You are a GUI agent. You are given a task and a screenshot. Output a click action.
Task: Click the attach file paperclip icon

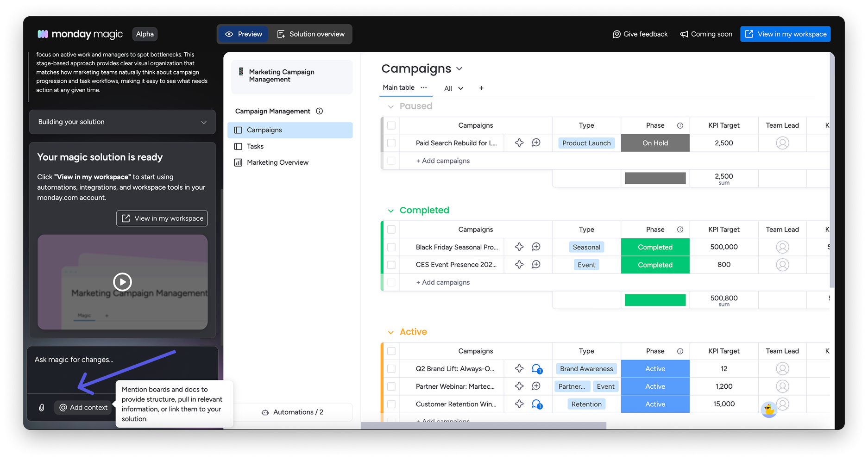(42, 408)
